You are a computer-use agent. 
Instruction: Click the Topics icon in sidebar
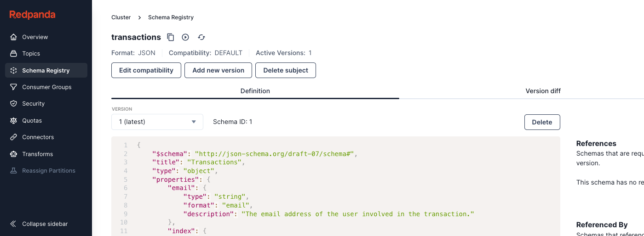tap(14, 54)
